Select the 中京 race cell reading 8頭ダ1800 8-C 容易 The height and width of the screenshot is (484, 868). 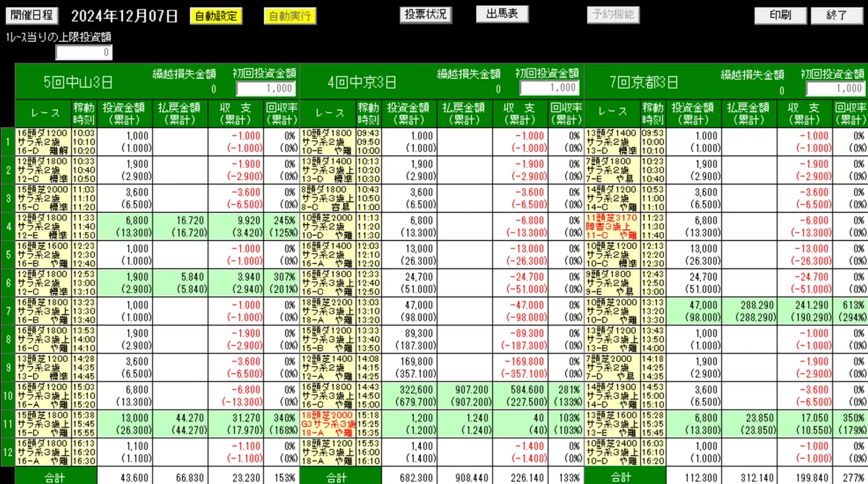click(x=328, y=198)
